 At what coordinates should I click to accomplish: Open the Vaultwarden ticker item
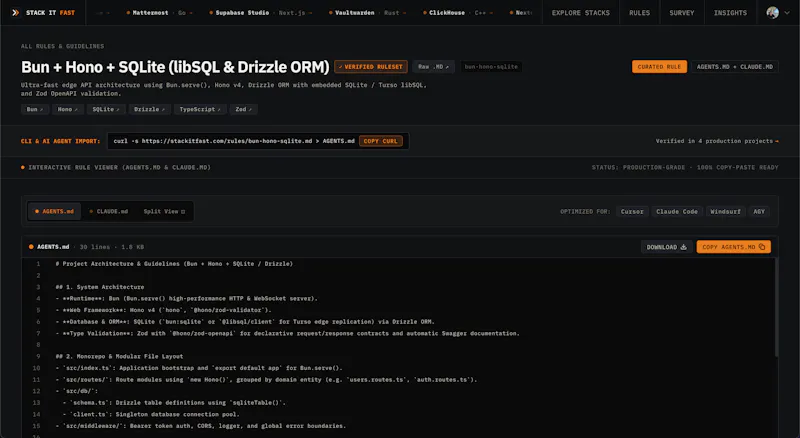tap(367, 13)
